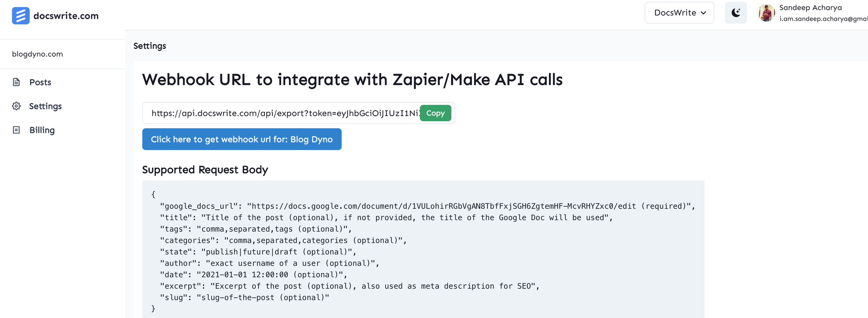Click the webhook URL input field
Screen dimensions: 868x318
pos(282,113)
